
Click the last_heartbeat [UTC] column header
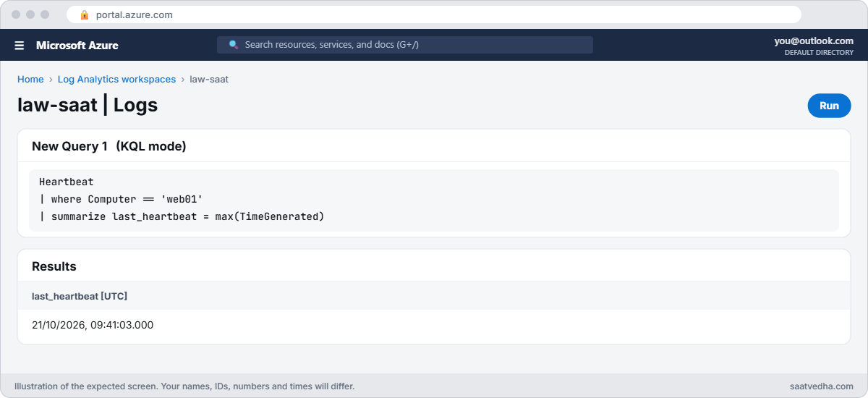(80, 296)
